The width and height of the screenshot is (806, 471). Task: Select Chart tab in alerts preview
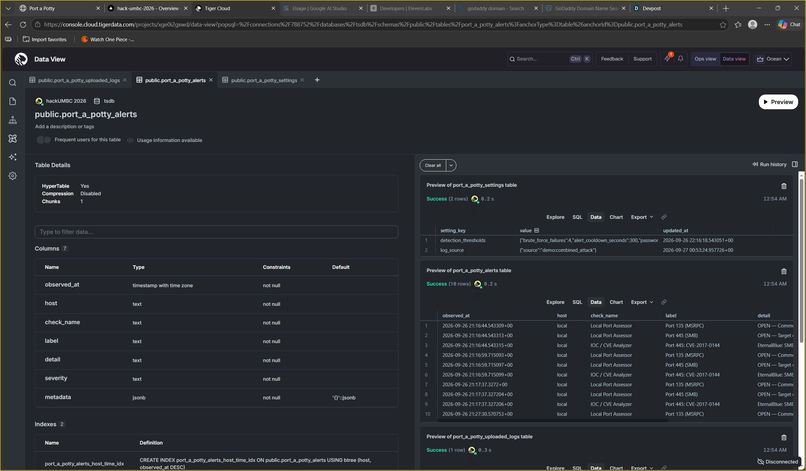click(616, 302)
